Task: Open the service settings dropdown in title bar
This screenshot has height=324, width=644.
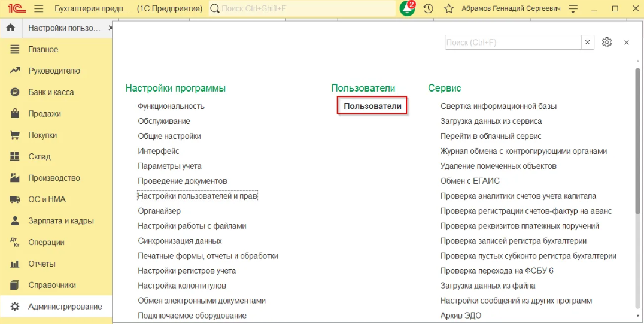Action: (x=573, y=9)
